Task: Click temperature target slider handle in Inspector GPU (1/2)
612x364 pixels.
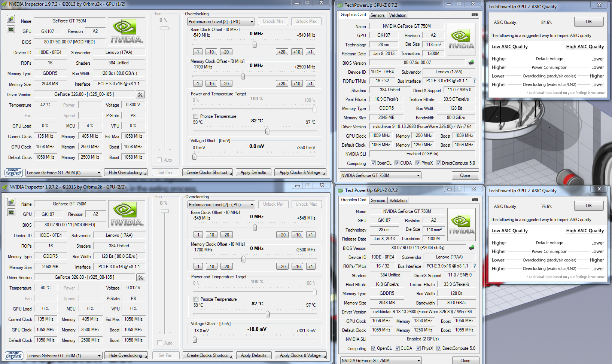Action: point(267,131)
